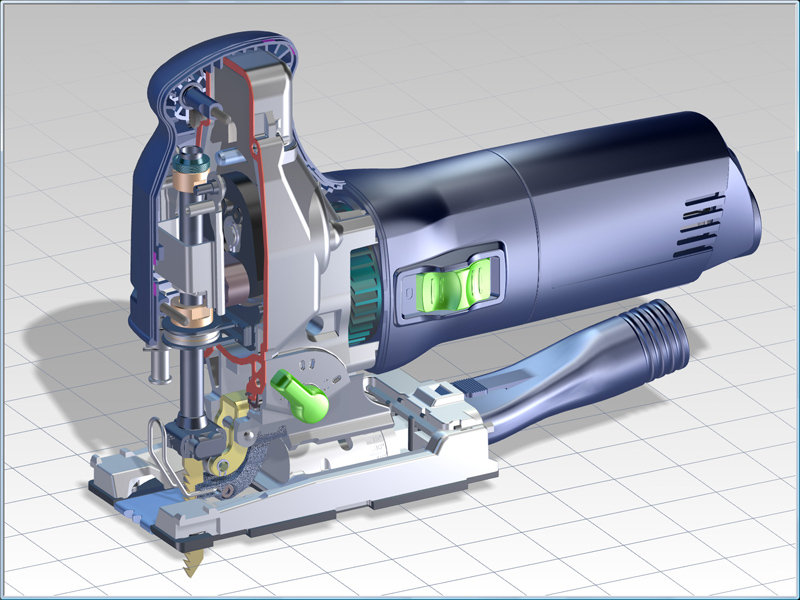Viewport: 800px width, 600px height.
Task: Click the small grey pin at left side
Action: click(156, 363)
